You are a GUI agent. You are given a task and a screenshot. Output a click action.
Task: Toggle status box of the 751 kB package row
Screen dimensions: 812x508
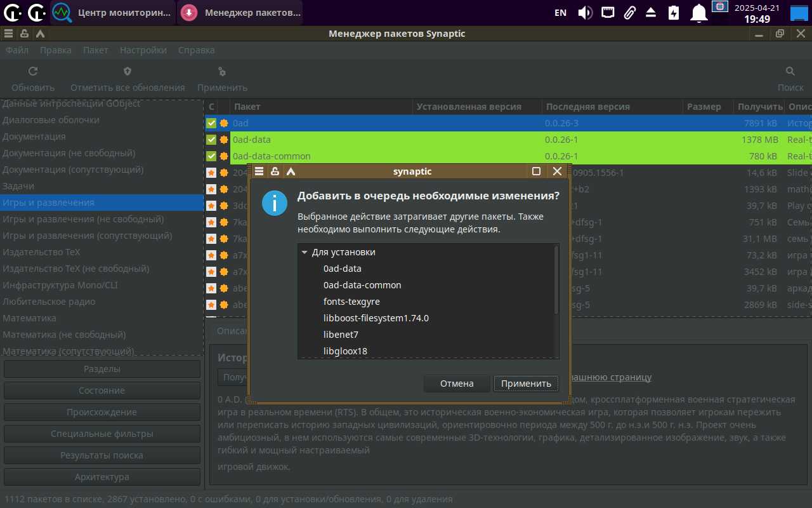[211, 222]
